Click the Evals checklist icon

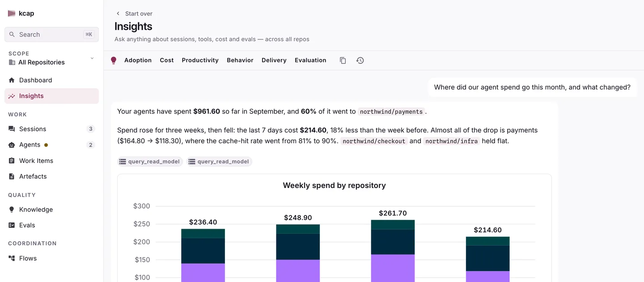pyautogui.click(x=12, y=225)
